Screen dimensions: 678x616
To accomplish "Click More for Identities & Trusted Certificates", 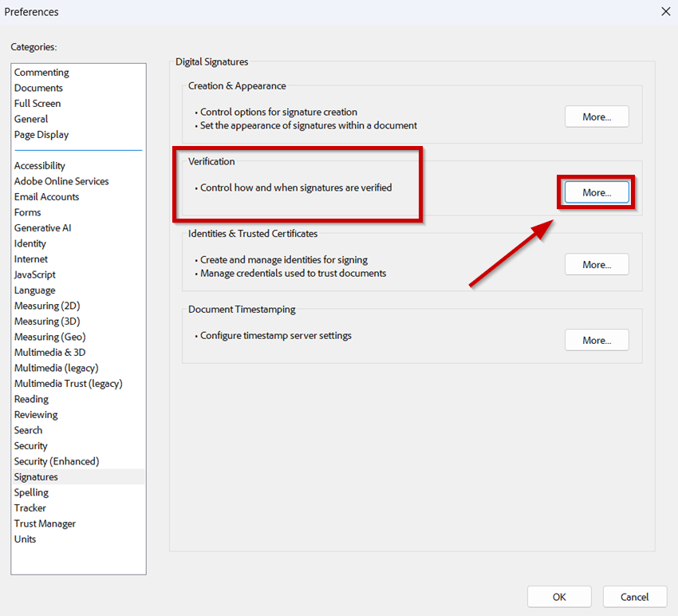I will (x=597, y=265).
